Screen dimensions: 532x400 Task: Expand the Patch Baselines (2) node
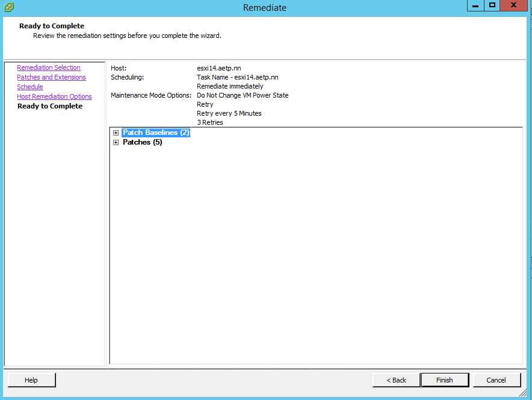116,133
